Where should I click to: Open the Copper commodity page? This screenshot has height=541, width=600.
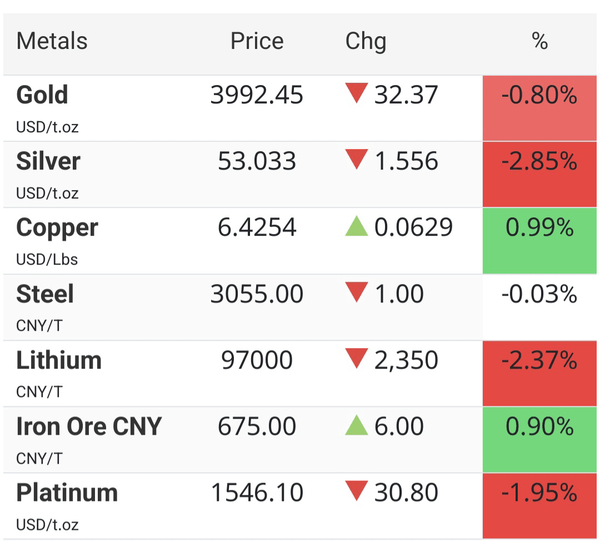(x=57, y=228)
